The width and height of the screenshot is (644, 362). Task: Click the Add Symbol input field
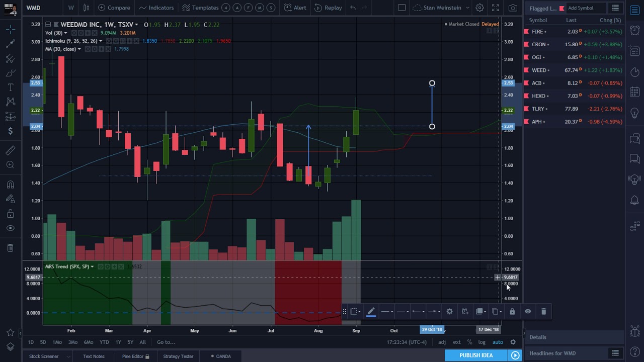click(586, 8)
